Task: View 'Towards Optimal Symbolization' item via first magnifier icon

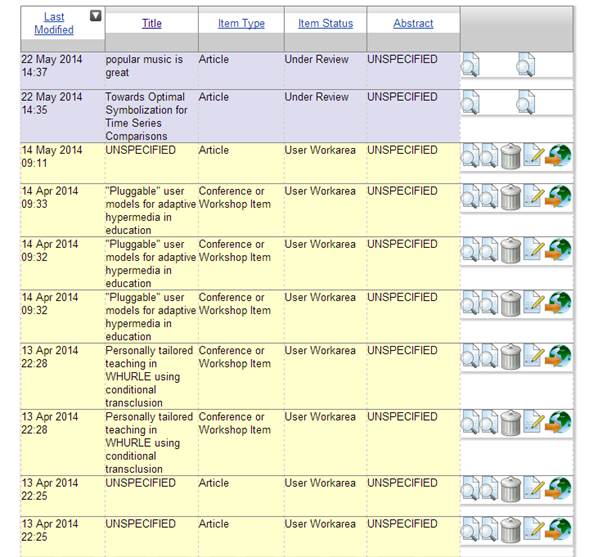Action: [470, 102]
